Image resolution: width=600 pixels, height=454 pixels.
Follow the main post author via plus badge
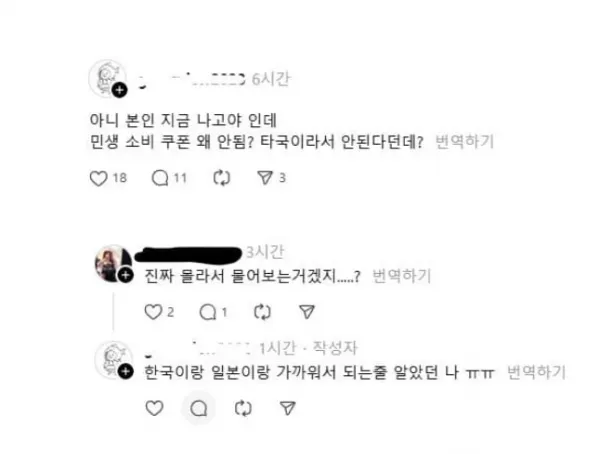point(120,90)
